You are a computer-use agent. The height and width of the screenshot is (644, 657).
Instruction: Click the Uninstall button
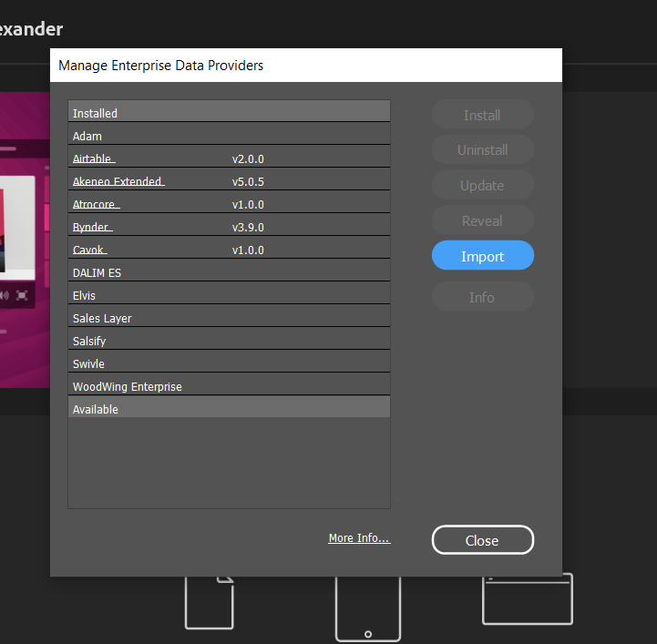[483, 149]
